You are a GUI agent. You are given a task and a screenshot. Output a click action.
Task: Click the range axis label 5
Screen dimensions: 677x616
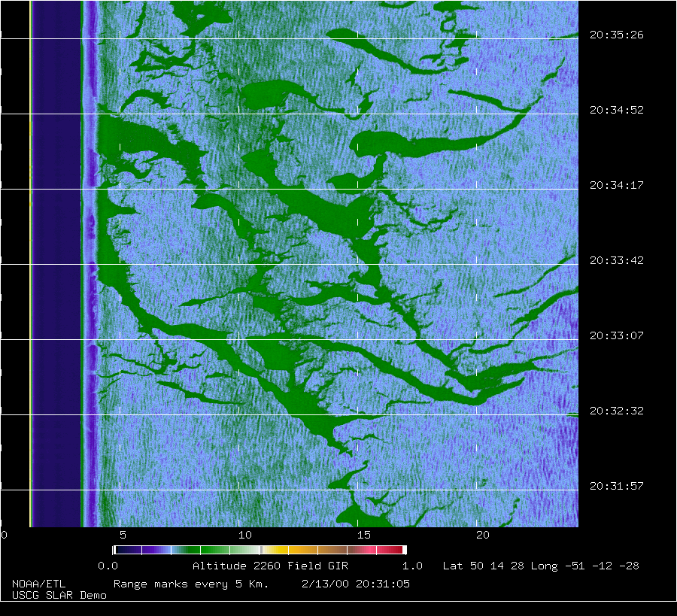point(123,535)
